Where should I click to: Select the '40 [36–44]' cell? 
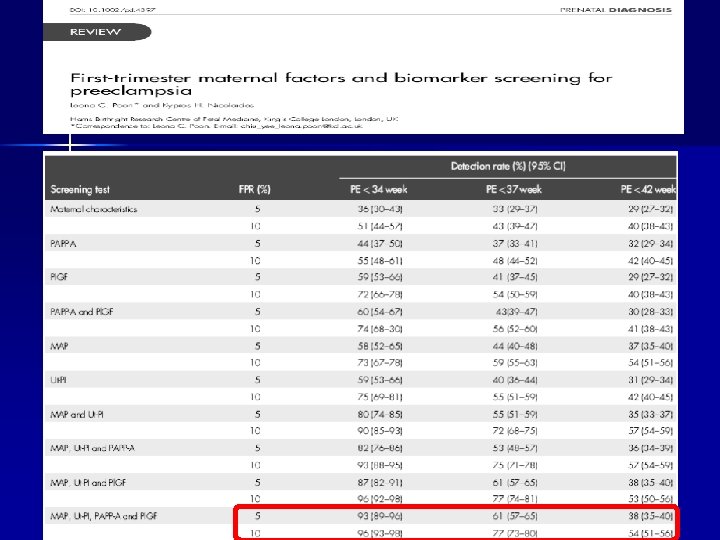coord(515,380)
